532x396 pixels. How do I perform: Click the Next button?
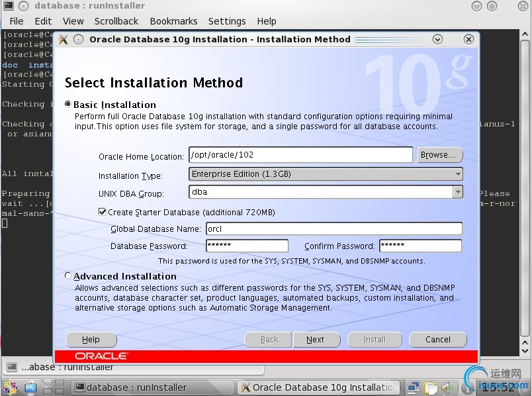(316, 340)
